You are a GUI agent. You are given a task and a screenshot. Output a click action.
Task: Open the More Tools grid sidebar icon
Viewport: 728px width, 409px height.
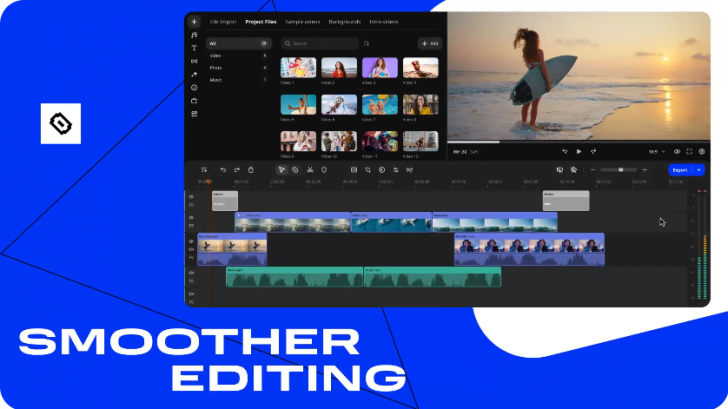(x=194, y=114)
